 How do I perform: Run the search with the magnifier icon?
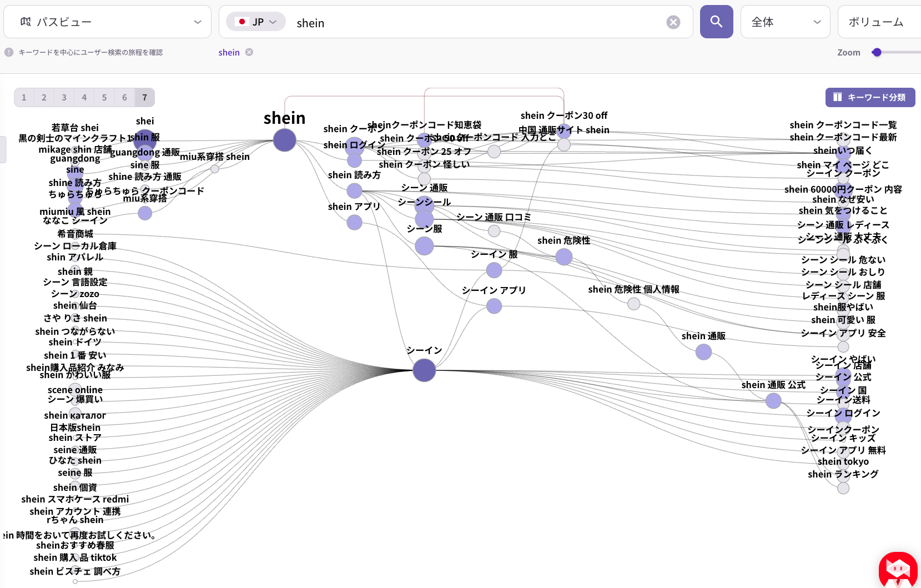(x=716, y=22)
